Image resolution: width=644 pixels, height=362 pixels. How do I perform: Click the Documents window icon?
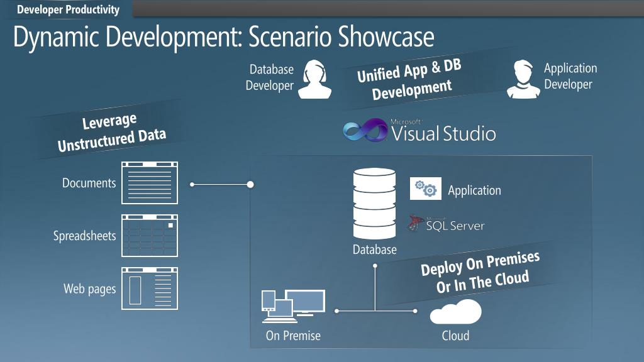(150, 183)
